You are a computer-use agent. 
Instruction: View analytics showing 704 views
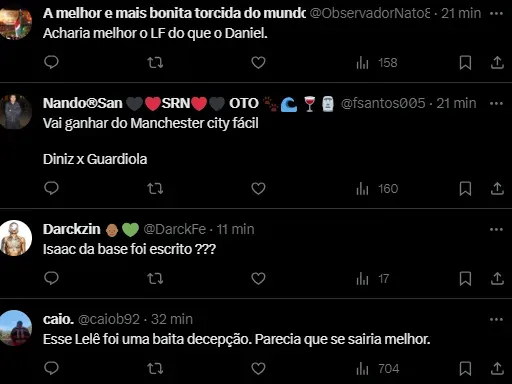(x=378, y=369)
